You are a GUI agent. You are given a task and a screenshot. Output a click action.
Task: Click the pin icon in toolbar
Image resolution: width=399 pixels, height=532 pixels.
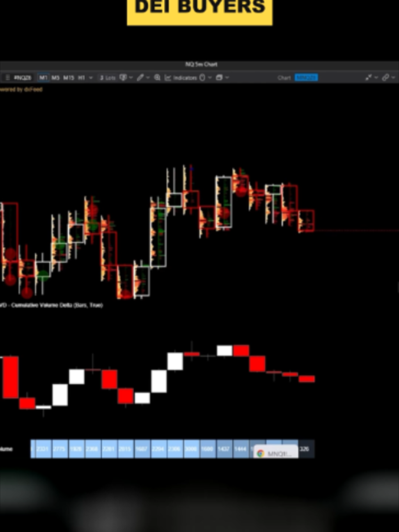pyautogui.click(x=369, y=78)
